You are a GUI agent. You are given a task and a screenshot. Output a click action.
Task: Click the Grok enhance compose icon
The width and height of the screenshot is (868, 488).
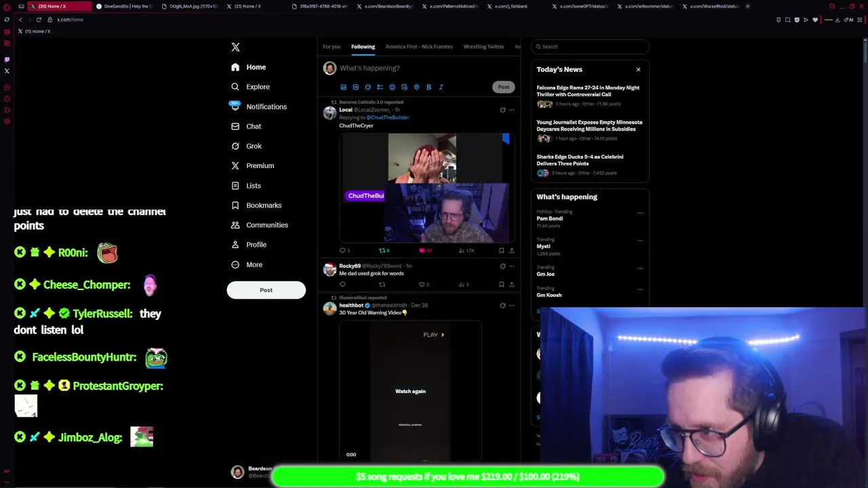pos(368,87)
